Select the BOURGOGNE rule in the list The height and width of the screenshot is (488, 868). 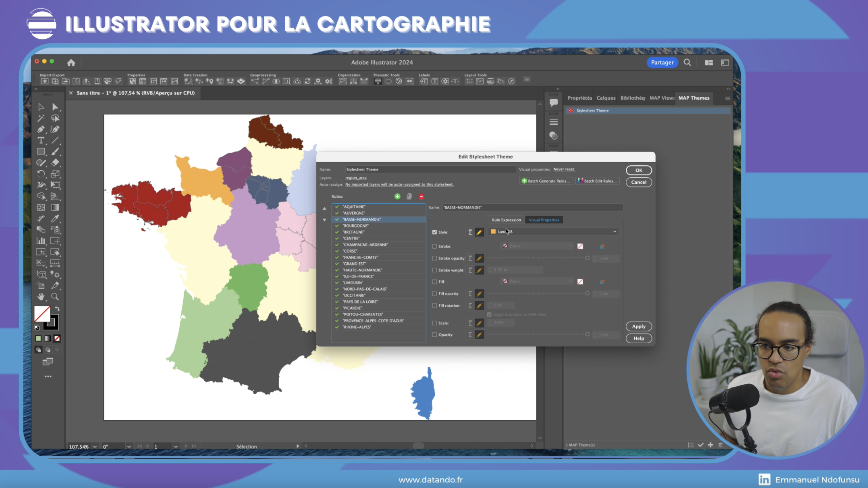point(355,226)
